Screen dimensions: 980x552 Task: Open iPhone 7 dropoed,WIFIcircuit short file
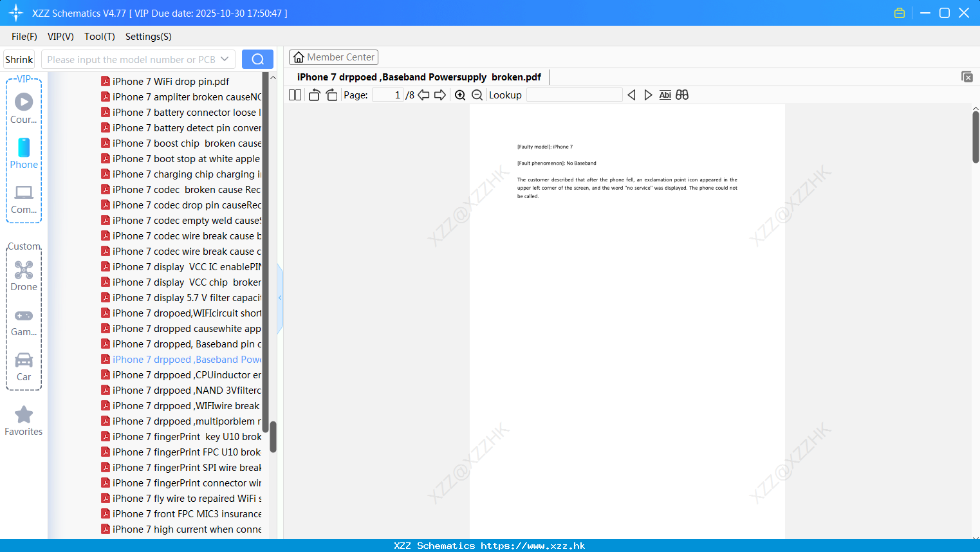[181, 313]
